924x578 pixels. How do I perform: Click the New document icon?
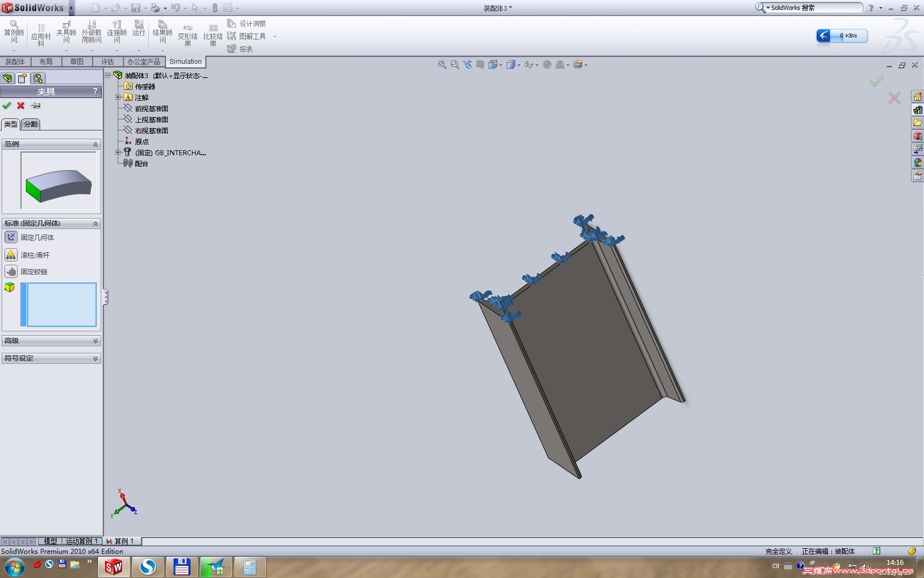click(96, 8)
